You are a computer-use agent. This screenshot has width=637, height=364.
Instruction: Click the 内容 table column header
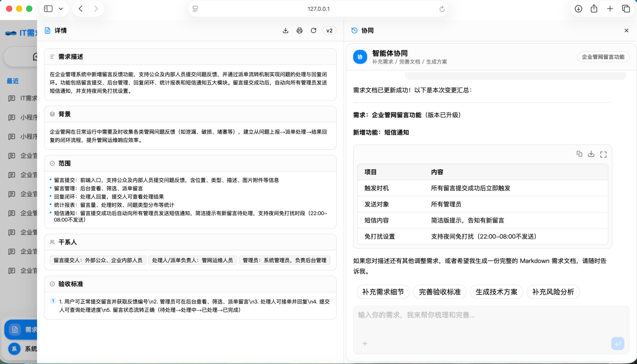(437, 172)
